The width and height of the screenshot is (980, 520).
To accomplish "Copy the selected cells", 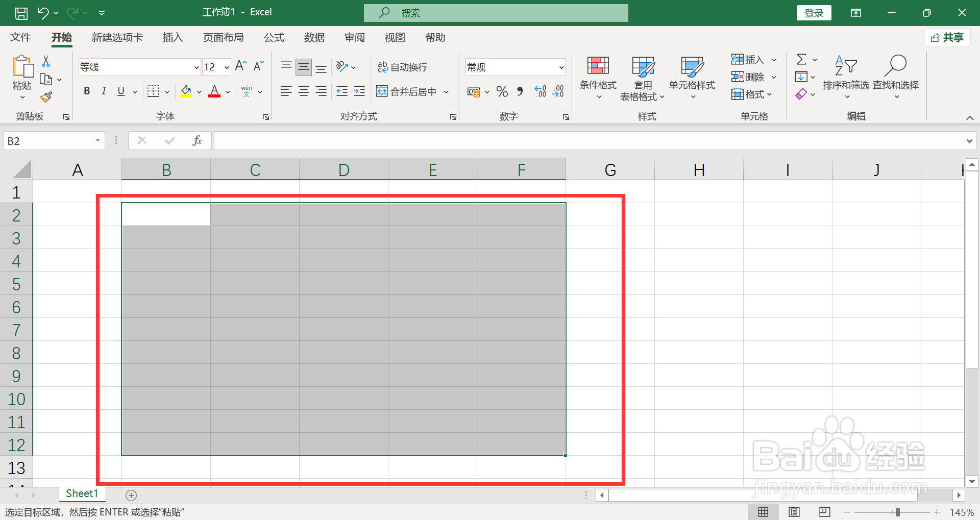I will click(46, 79).
